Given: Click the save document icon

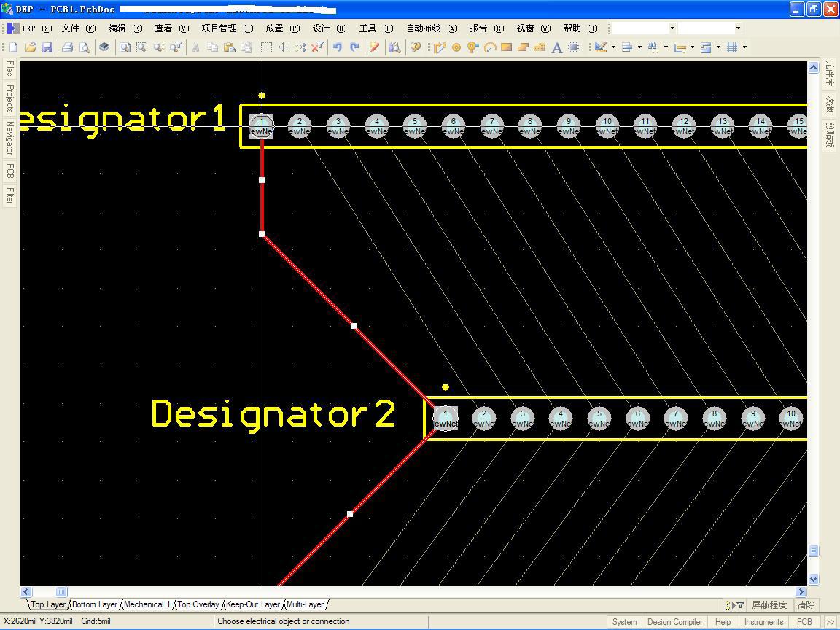Looking at the screenshot, I should pos(47,47).
